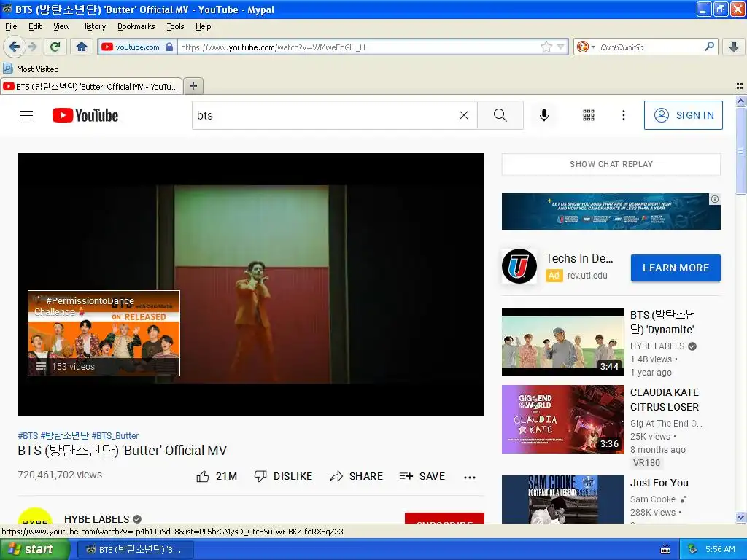Click the DISLIKE thumbs down button
Screen dimensions: 747x560
[x=283, y=476]
